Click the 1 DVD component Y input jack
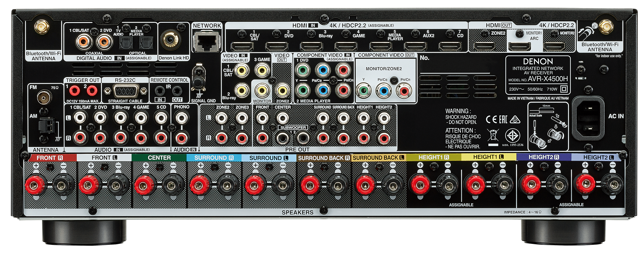The image size is (644, 253). coord(303,70)
